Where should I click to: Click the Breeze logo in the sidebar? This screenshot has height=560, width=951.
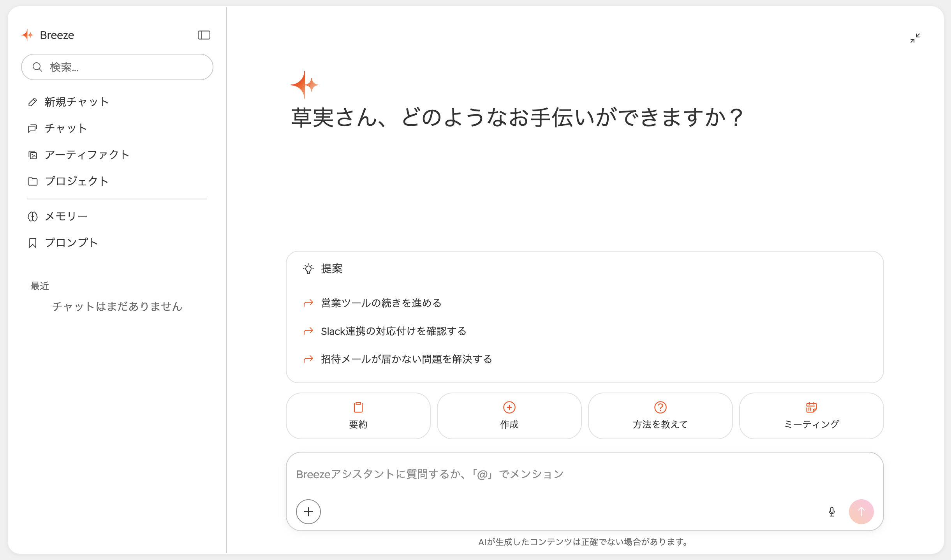pyautogui.click(x=27, y=35)
